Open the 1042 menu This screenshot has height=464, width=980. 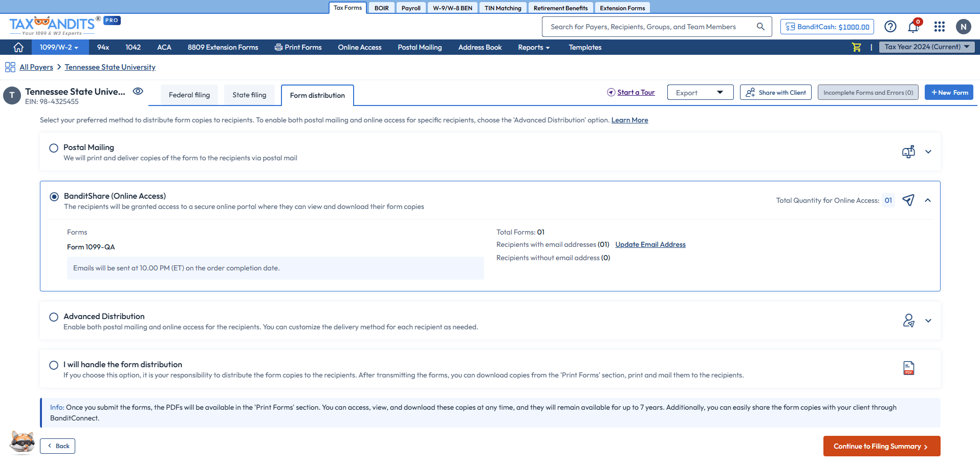[x=133, y=47]
